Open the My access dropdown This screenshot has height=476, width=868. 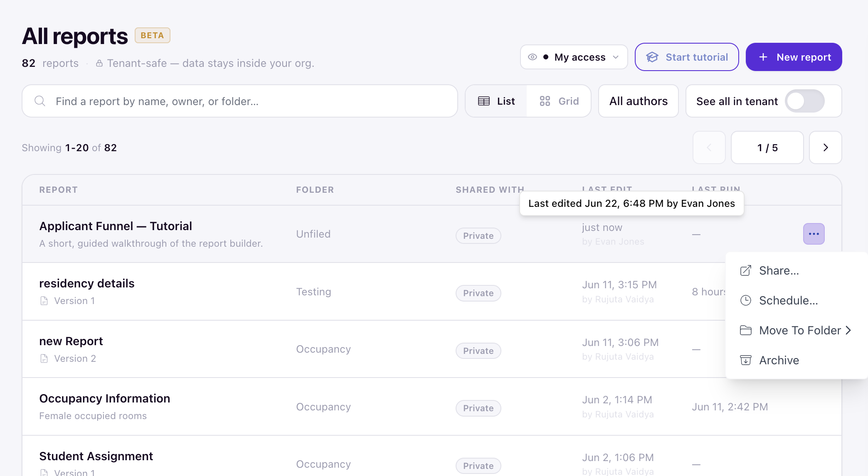click(574, 57)
